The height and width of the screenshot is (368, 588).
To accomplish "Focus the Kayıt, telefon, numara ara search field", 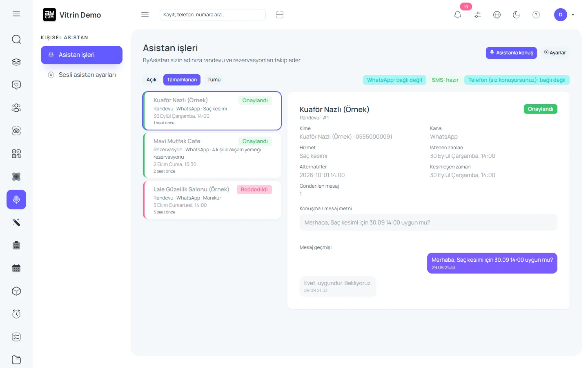I will click(x=213, y=15).
